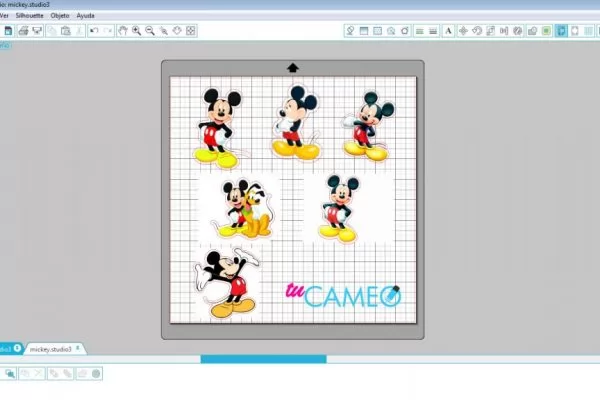Switch to the mickey.studio3 tab
Viewport: 600px width, 400px height.
pos(51,349)
